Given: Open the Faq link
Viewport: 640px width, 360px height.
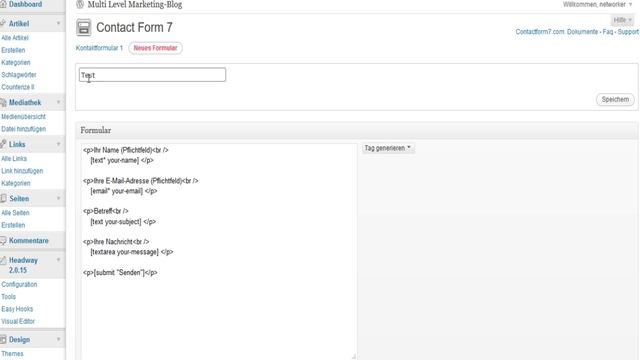Looking at the screenshot, I should [x=608, y=31].
